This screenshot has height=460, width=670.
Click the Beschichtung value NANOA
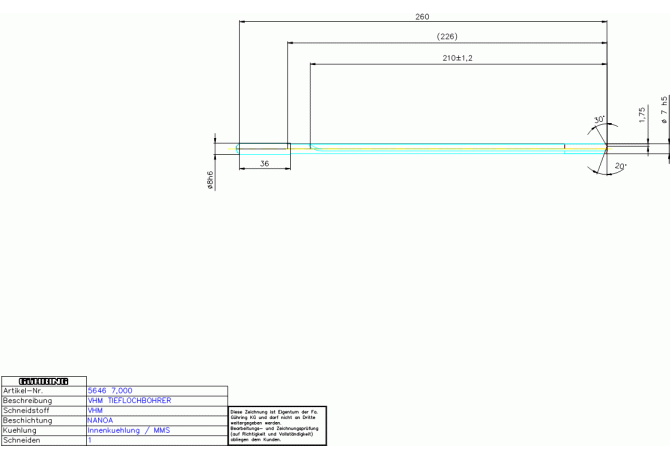tap(100, 421)
